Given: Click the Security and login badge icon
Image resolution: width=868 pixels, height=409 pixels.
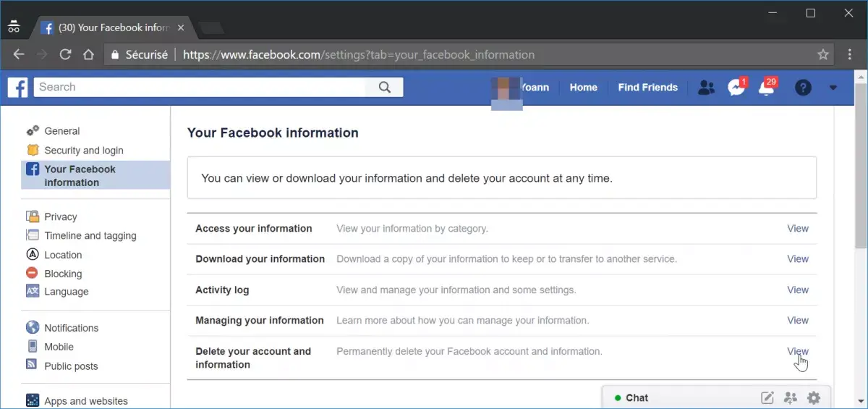Looking at the screenshot, I should click(x=33, y=150).
